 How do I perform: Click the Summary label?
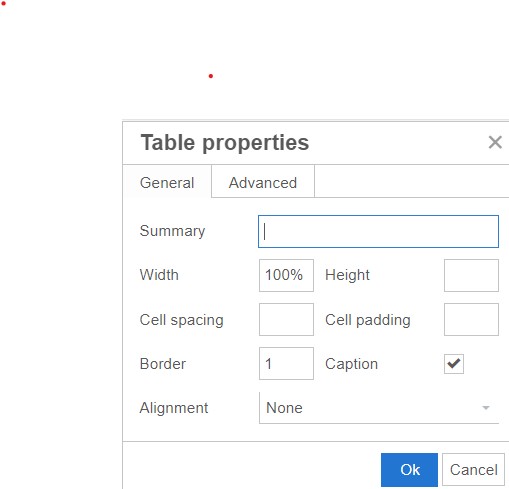172,231
